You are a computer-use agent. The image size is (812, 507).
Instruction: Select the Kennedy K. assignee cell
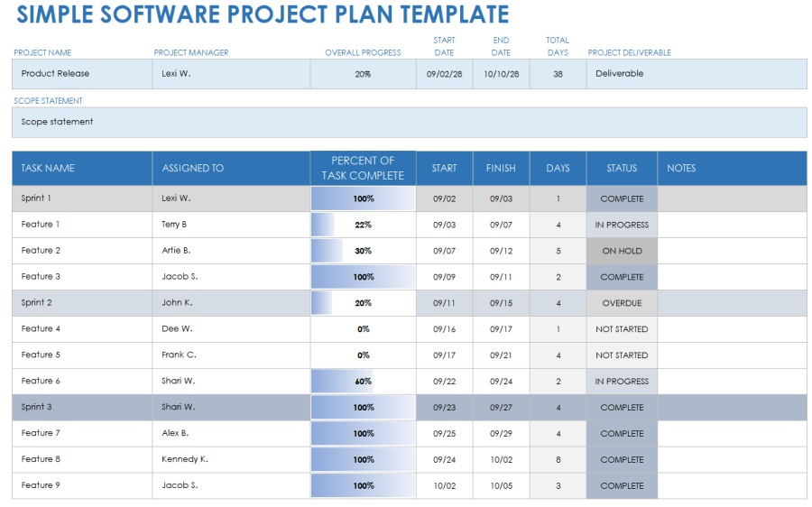click(x=230, y=460)
